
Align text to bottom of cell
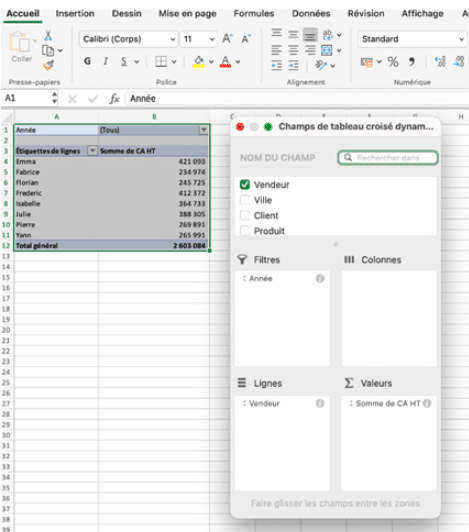[x=310, y=35]
